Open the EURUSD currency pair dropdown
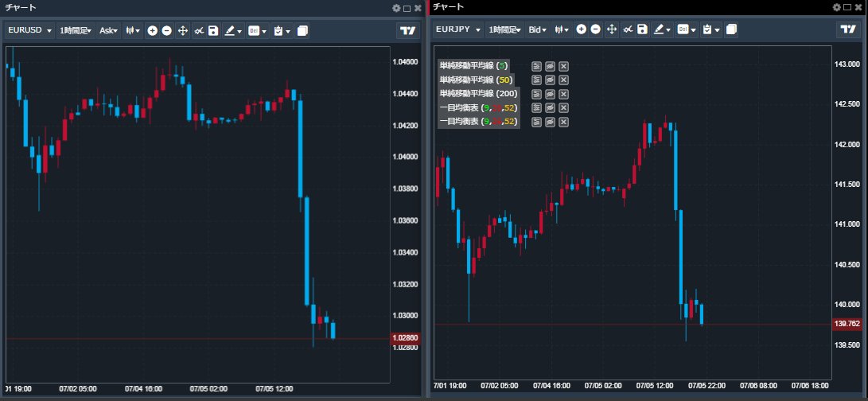Screen dimensions: 868x401 click(30, 31)
